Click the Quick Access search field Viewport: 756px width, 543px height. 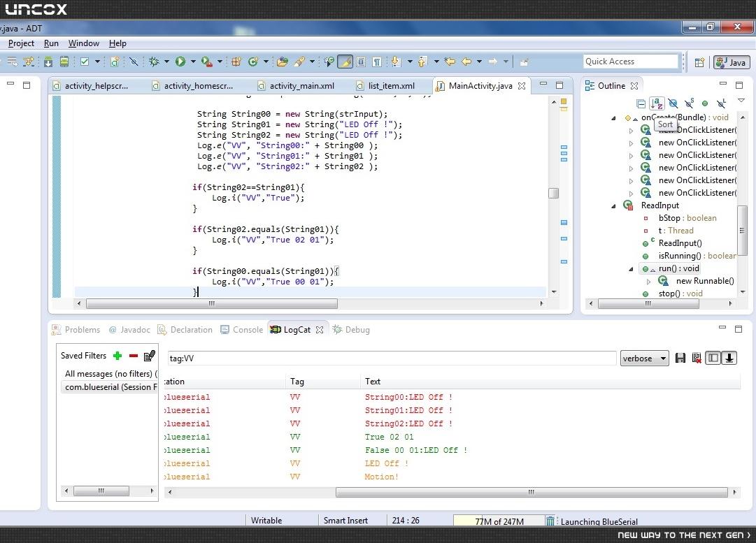[631, 61]
